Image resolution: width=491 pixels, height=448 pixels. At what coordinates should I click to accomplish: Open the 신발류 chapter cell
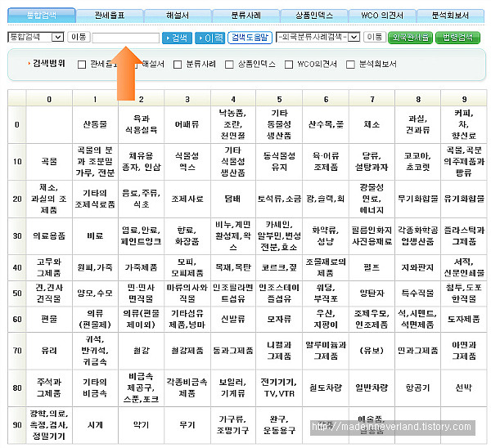tap(233, 320)
